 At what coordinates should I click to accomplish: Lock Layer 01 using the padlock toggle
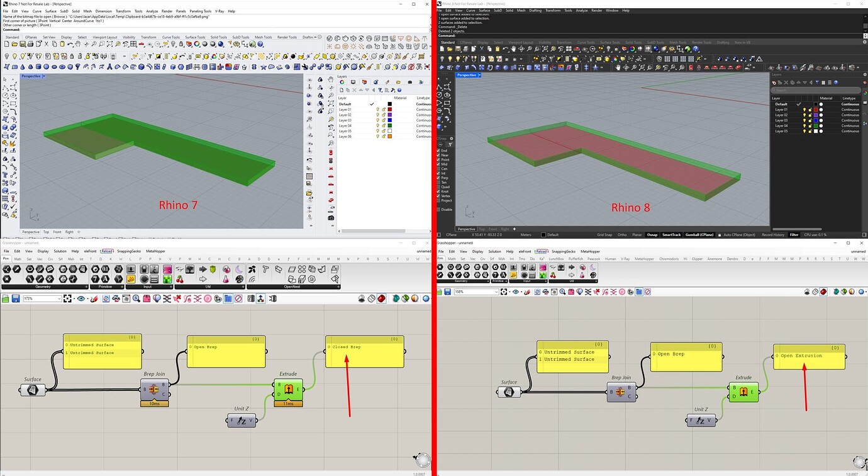click(384, 109)
